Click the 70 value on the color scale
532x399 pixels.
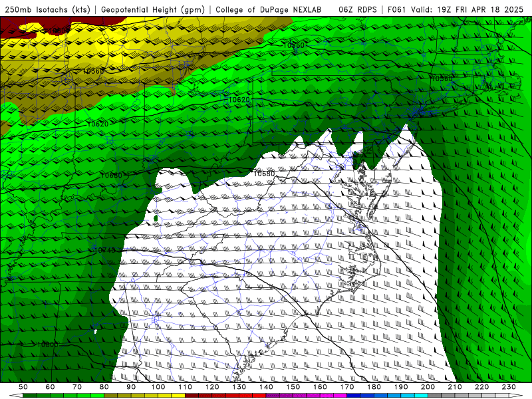77,387
